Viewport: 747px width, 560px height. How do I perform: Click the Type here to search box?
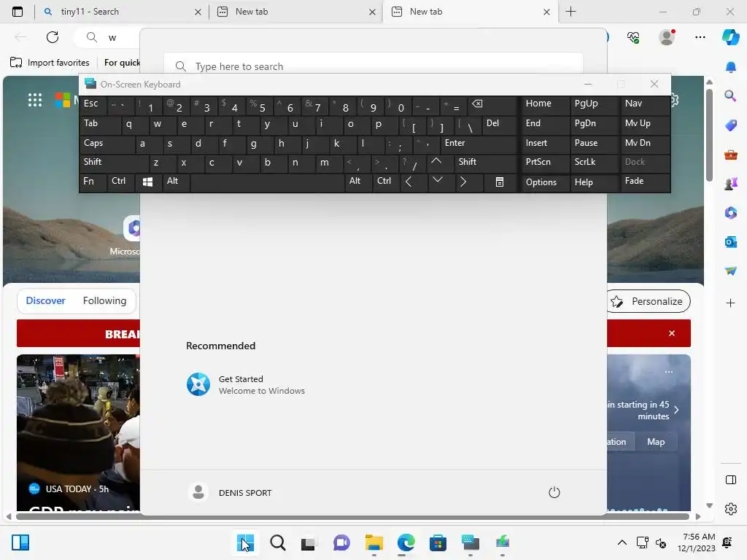coord(373,66)
